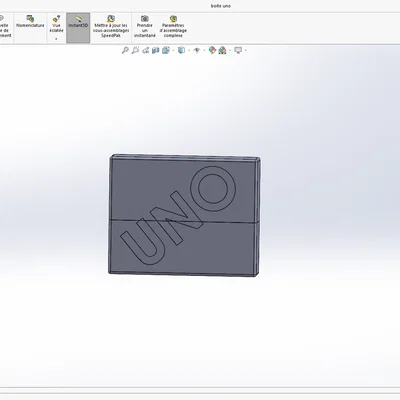Click the Hide/Show Items icon
Viewport: 400px width, 400px height.
click(x=197, y=50)
